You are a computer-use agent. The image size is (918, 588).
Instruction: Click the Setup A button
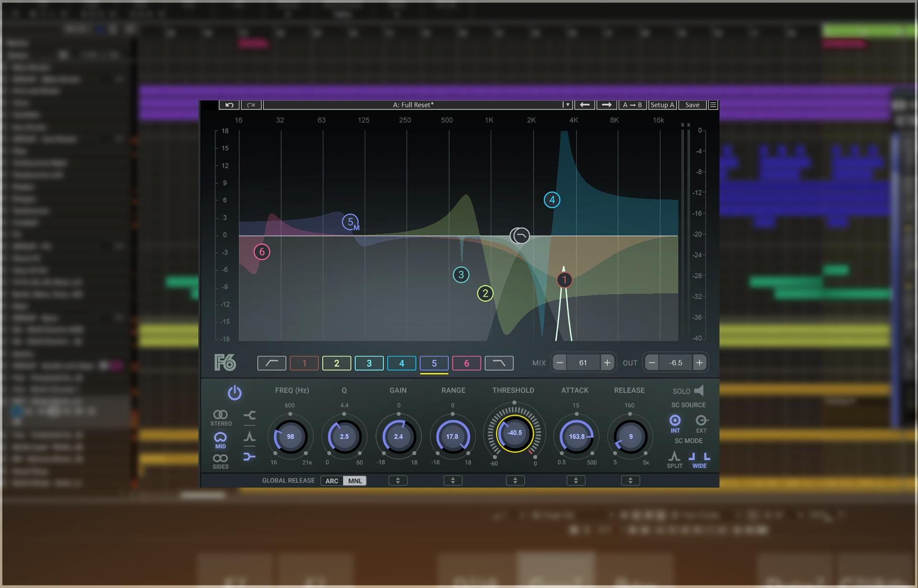[662, 105]
